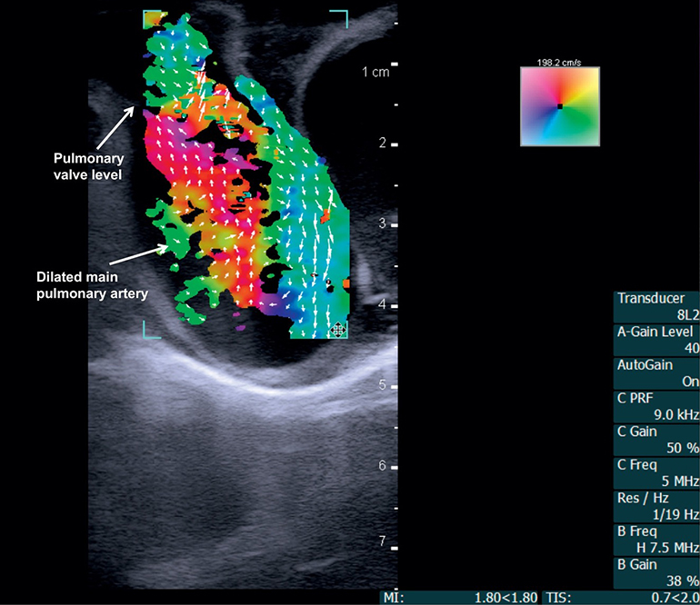The width and height of the screenshot is (700, 605).
Task: Click the depth marker labeled 4
Action: 383,304
